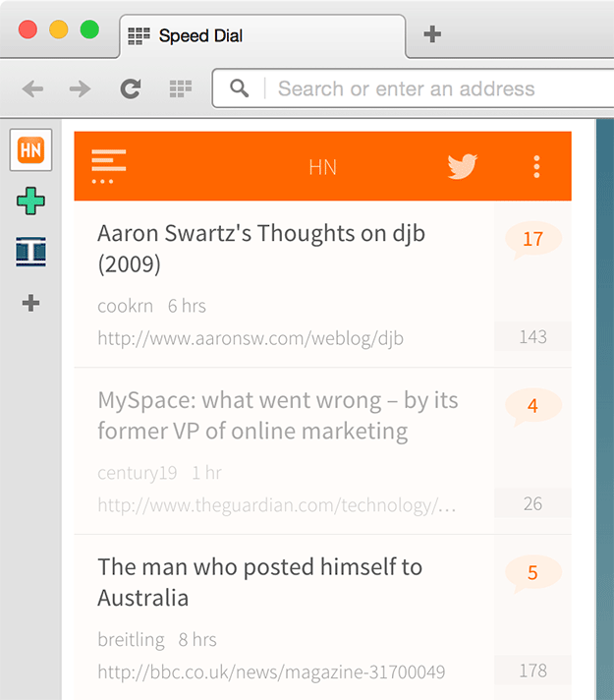The width and height of the screenshot is (614, 700).
Task: Click the green plus sidebar panel icon
Action: pos(30,202)
